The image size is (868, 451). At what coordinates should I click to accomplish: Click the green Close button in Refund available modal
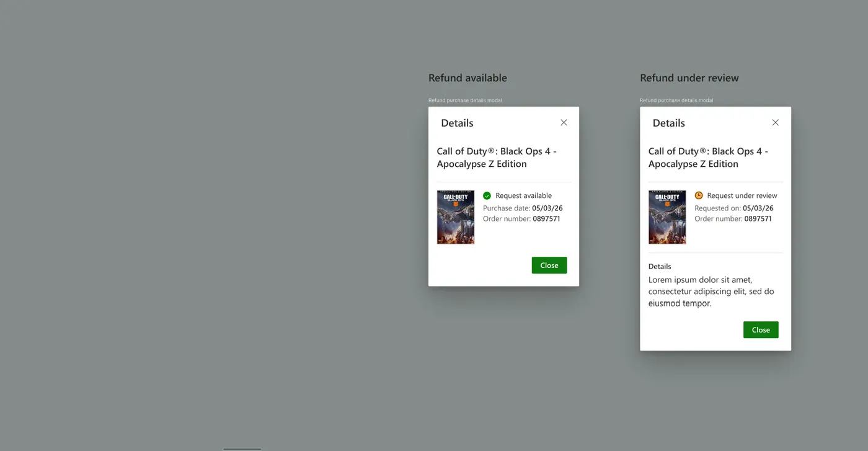point(549,265)
